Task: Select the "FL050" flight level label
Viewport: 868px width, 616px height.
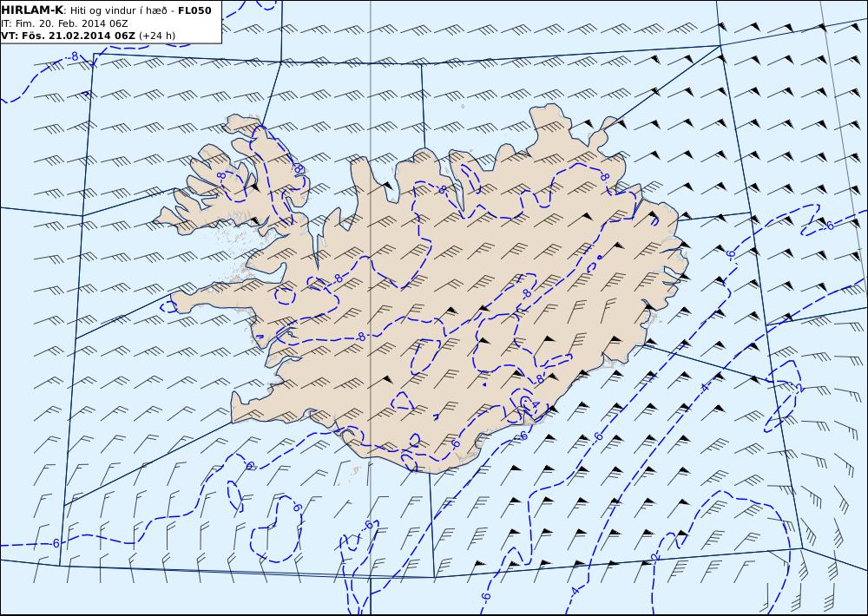Action: click(x=194, y=10)
